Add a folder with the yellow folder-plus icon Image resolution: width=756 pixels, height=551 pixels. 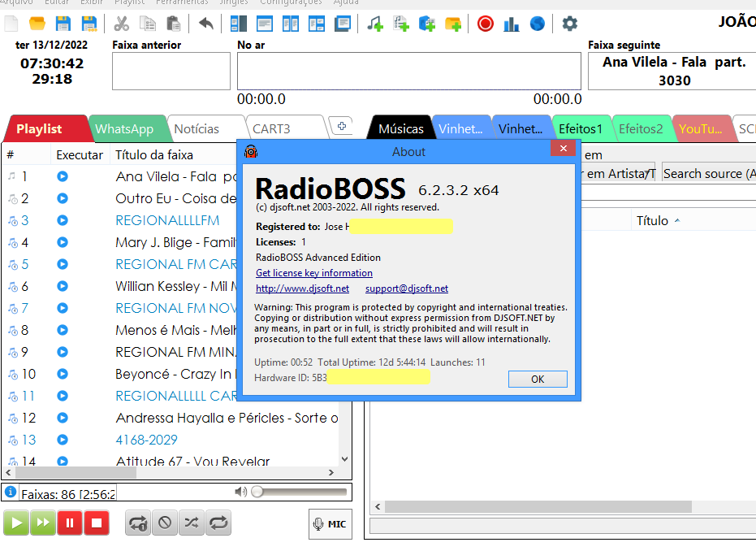453,23
